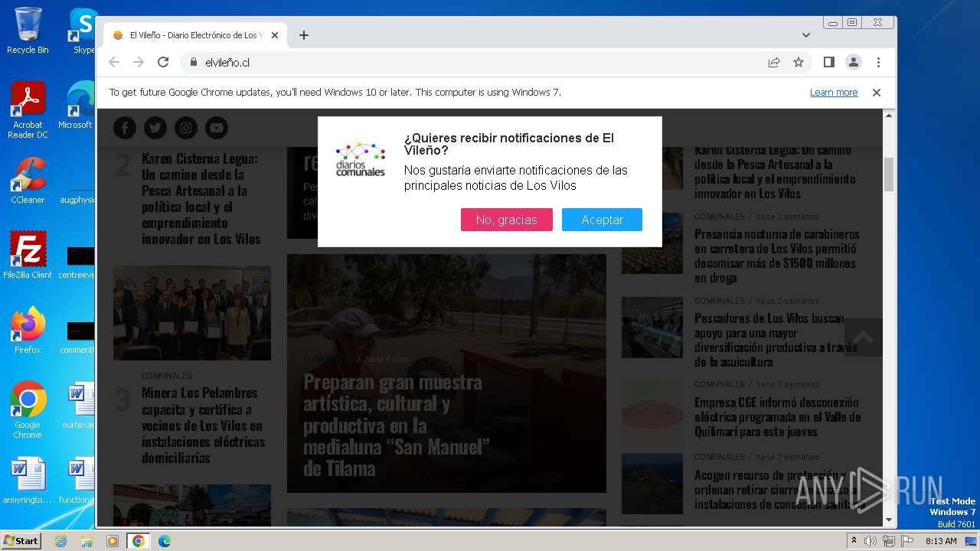The height and width of the screenshot is (551, 980).
Task: Open Chrome three-dot menu
Action: 878,62
